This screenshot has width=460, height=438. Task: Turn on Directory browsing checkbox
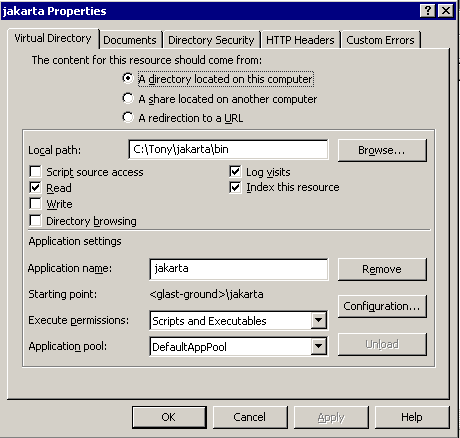[x=35, y=221]
